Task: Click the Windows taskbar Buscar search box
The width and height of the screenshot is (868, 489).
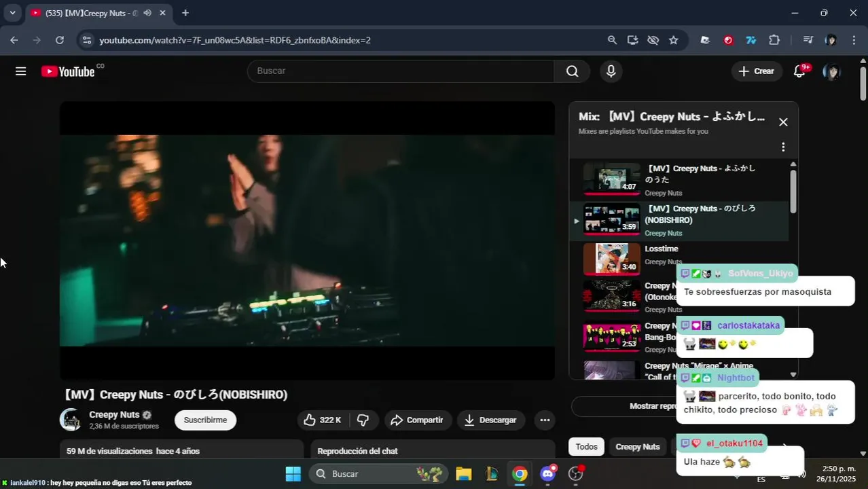Action: (378, 474)
